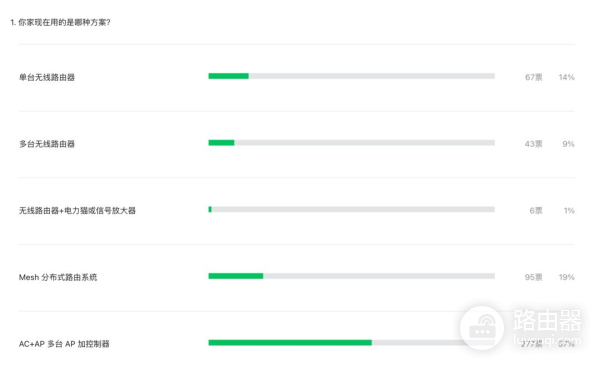This screenshot has width=600, height=368.
Task: Click the AC+AP result green bar
Action: [x=290, y=342]
